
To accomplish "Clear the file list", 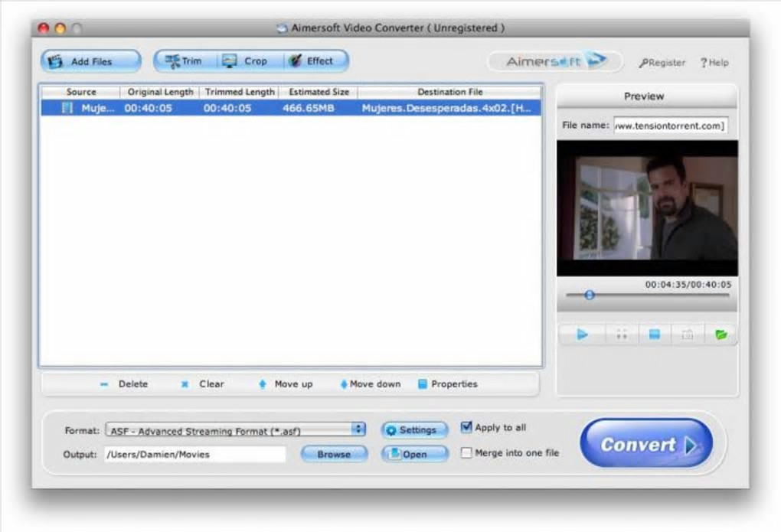I will (x=203, y=384).
